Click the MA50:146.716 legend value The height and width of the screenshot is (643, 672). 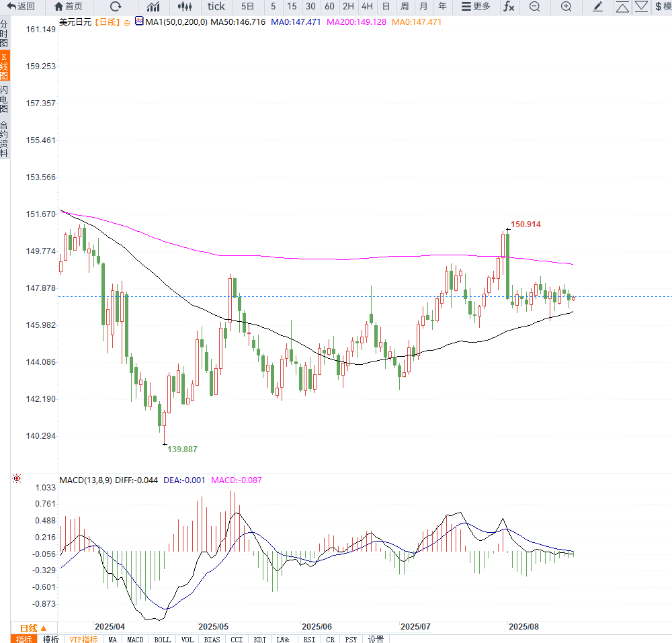238,22
